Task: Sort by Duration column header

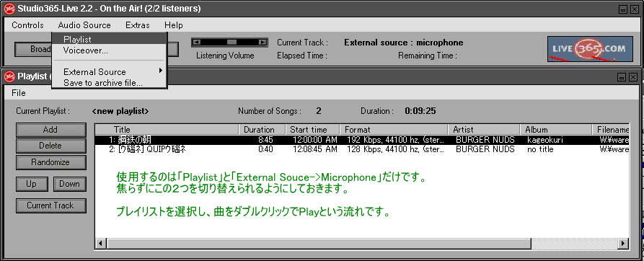Action: click(x=262, y=130)
